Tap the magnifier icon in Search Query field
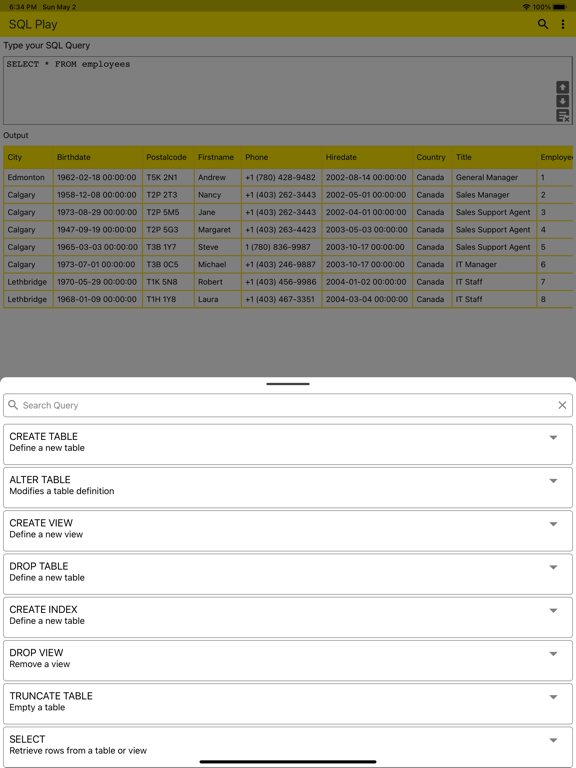 tap(13, 405)
